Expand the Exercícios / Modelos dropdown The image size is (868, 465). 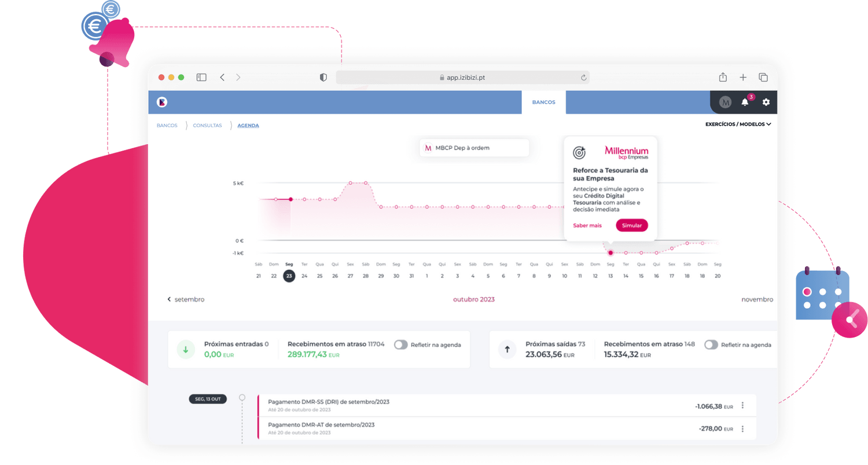(x=738, y=124)
